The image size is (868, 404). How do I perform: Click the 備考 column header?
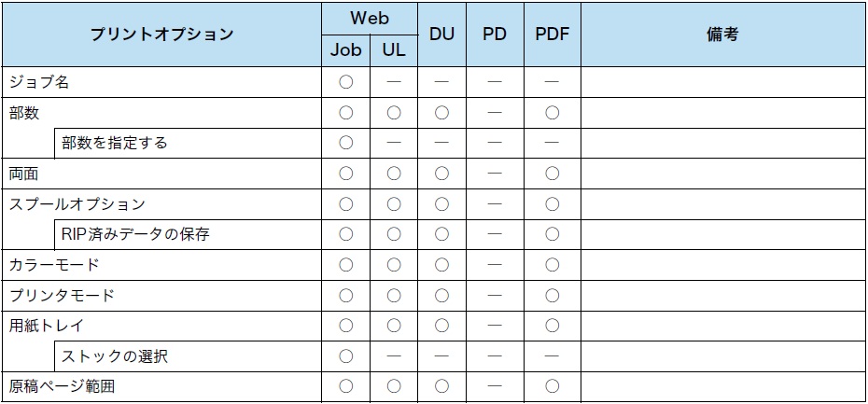click(x=723, y=35)
